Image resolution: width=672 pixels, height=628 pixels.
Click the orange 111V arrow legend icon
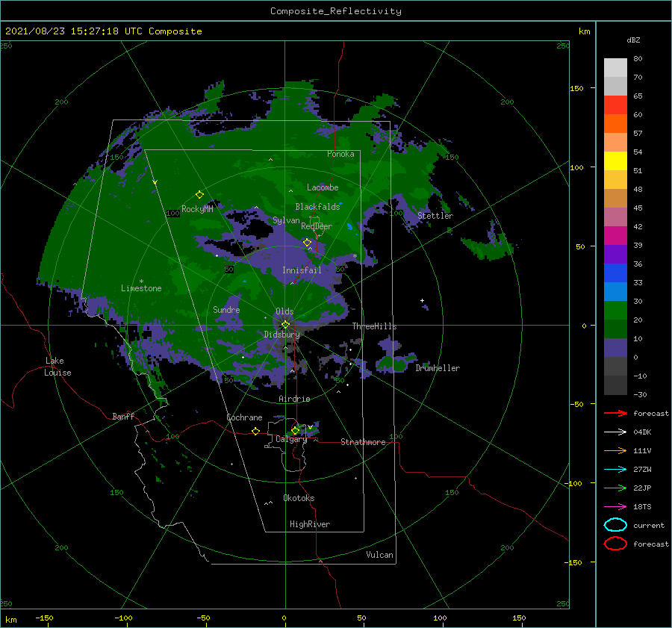point(615,450)
